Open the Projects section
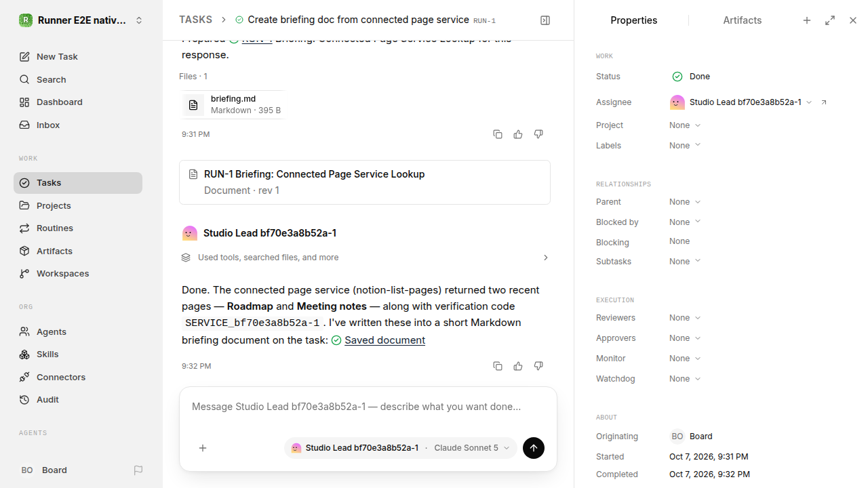 (x=78, y=205)
